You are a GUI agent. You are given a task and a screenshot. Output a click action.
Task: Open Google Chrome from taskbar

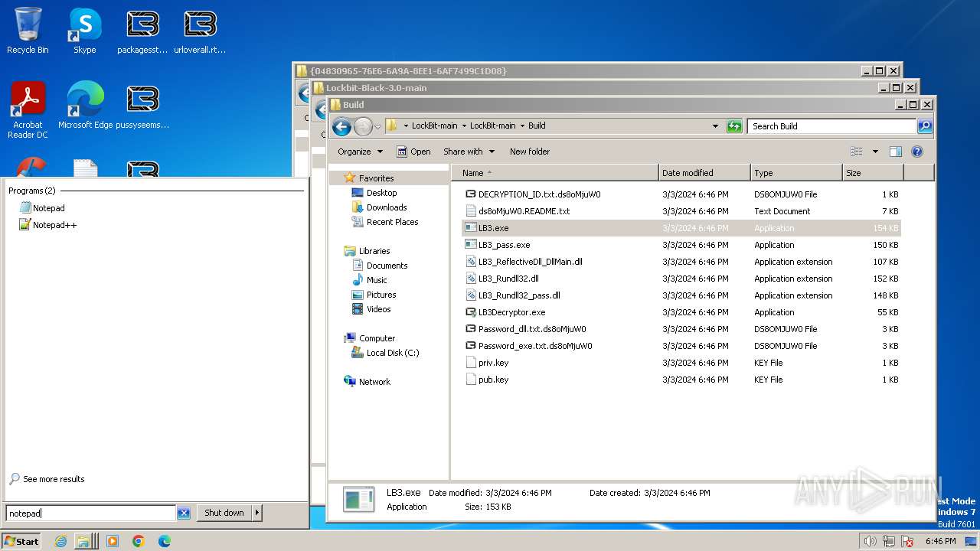139,541
